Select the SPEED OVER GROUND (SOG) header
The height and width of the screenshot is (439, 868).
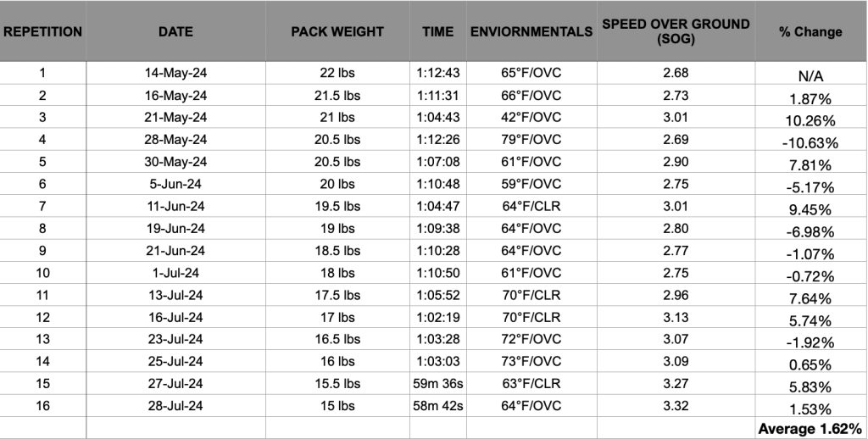coord(676,31)
